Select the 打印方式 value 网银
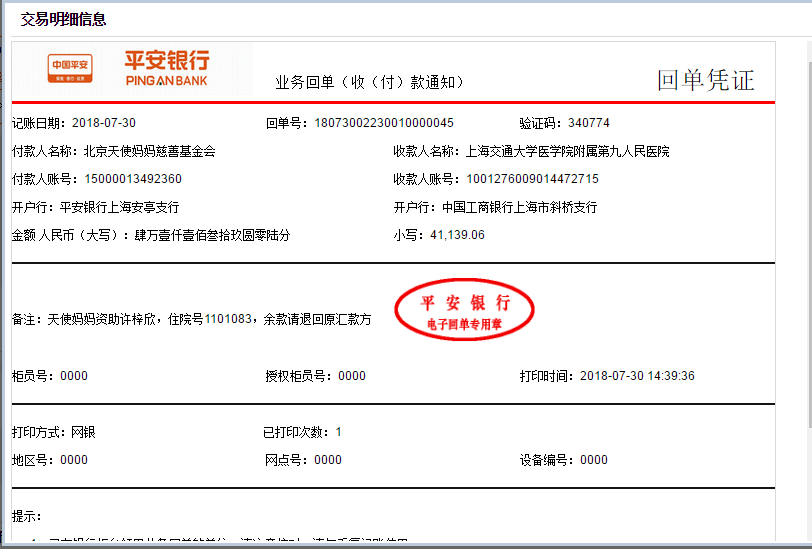This screenshot has height=549, width=812. pyautogui.click(x=83, y=432)
